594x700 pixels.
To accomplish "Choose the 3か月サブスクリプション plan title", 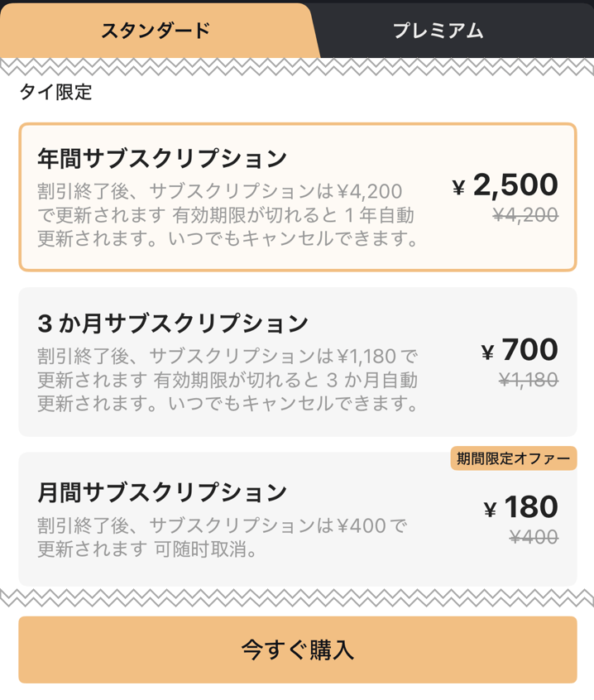I will pyautogui.click(x=172, y=323).
